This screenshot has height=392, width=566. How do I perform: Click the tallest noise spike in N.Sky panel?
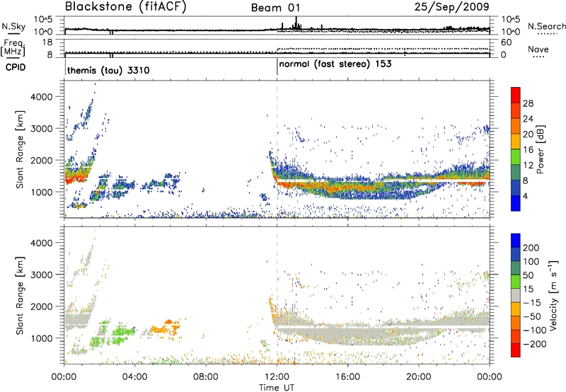[296, 23]
